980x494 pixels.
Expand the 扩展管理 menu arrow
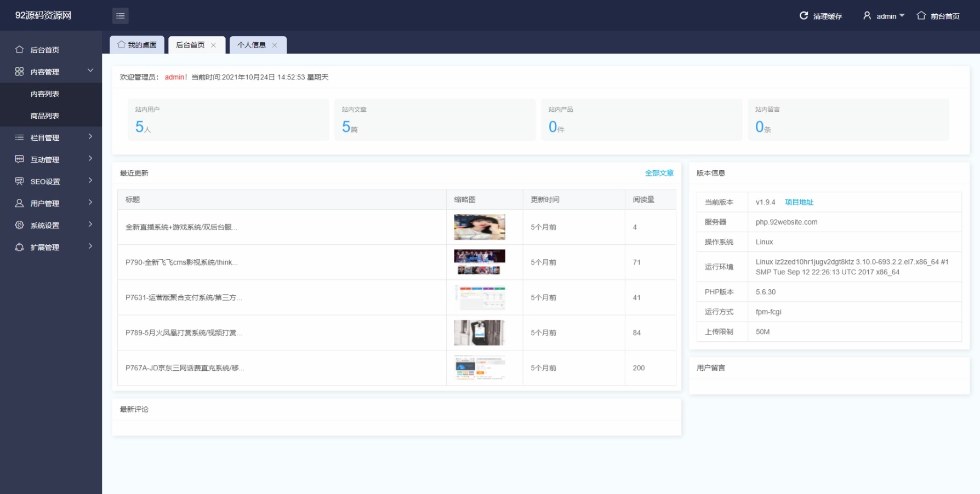(90, 246)
